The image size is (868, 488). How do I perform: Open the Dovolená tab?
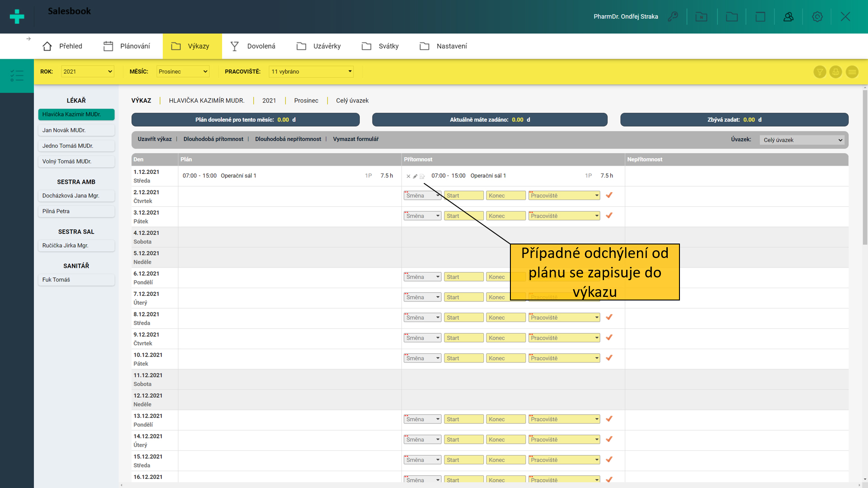(x=253, y=46)
